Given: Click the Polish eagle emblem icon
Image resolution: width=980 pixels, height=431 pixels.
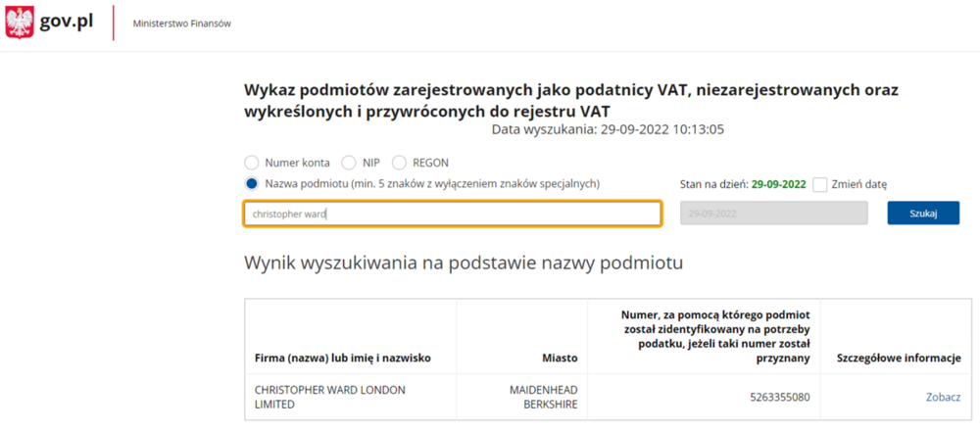Looking at the screenshot, I should pos(20,23).
